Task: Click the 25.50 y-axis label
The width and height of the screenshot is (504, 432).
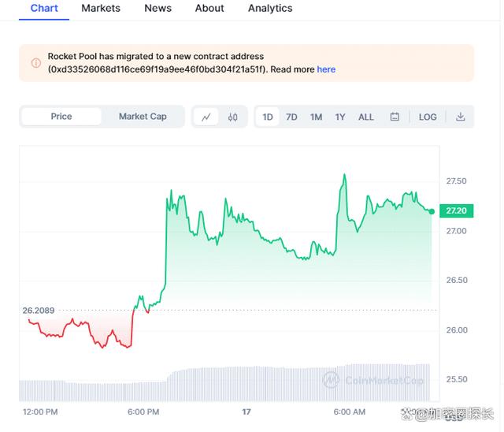Action: click(x=457, y=379)
